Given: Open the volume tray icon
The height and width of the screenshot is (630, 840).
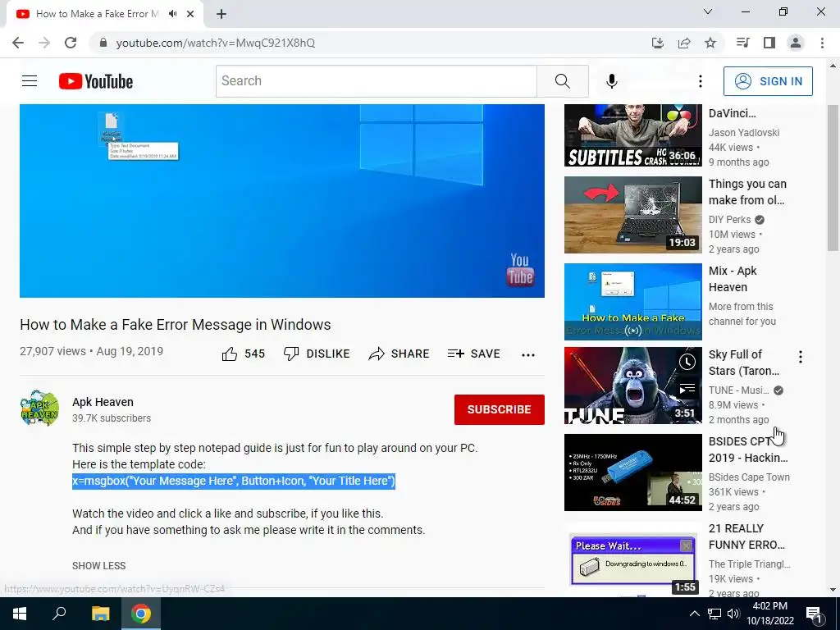Looking at the screenshot, I should tap(734, 614).
